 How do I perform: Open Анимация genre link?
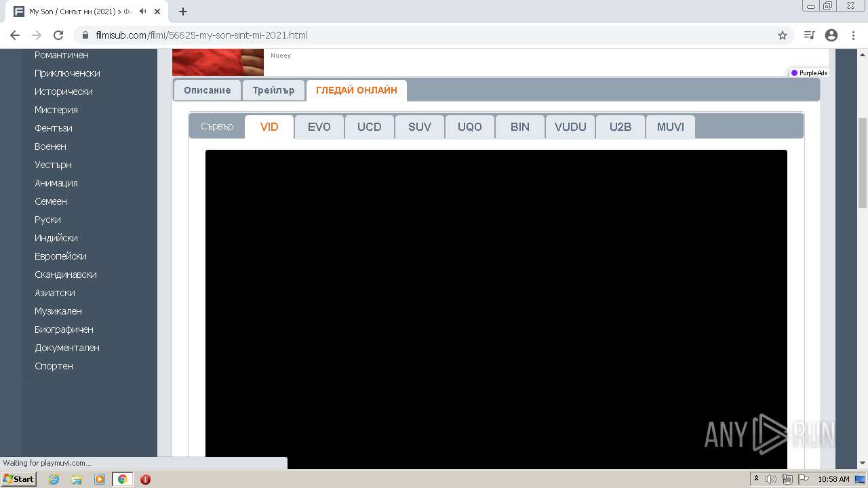click(x=56, y=183)
